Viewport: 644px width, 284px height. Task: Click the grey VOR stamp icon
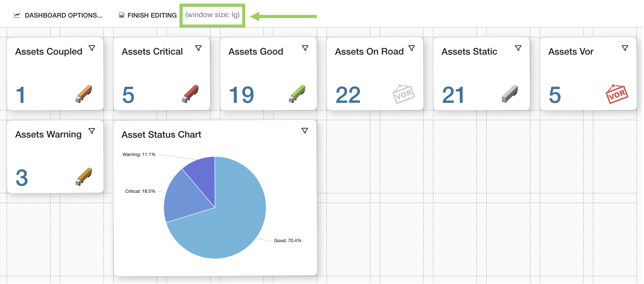[x=403, y=94]
